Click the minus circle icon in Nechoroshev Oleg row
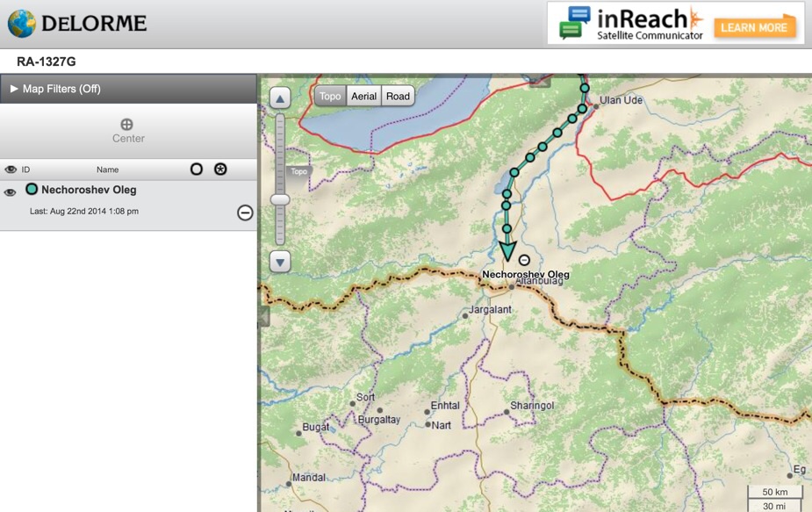Screen dimensions: 812x512 tap(245, 213)
